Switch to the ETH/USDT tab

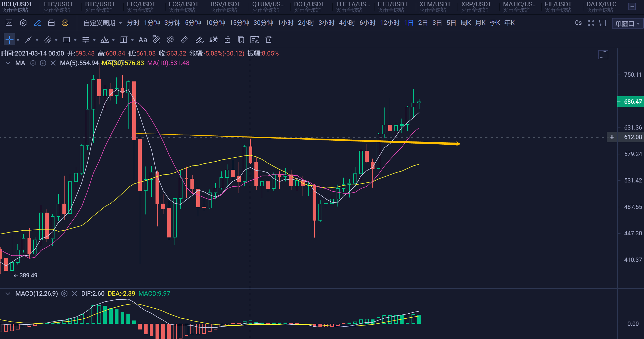(x=393, y=7)
